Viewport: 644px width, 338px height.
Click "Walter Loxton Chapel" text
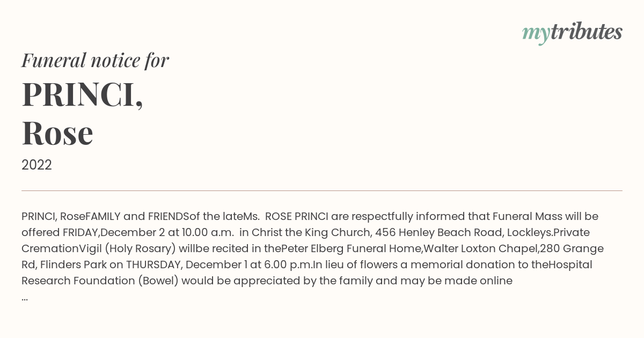(481, 249)
